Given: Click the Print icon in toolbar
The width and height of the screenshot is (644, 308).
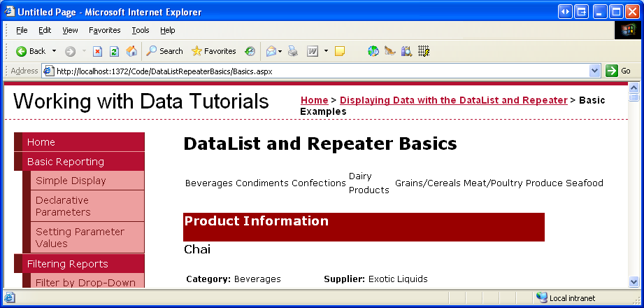Looking at the screenshot, I should (293, 51).
